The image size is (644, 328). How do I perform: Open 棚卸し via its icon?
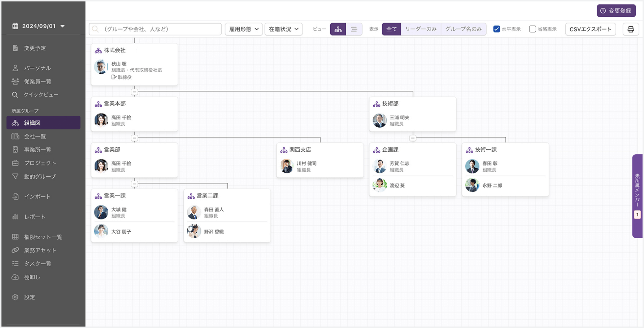tap(15, 277)
